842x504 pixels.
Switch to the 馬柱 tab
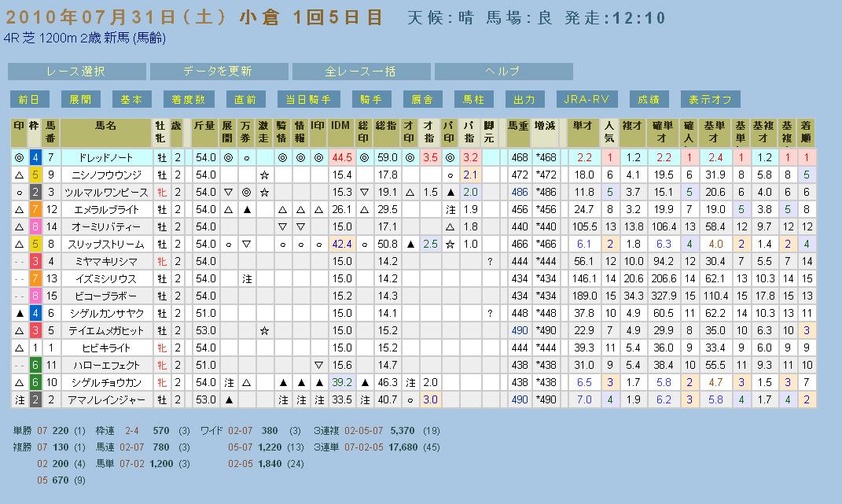coord(473,99)
